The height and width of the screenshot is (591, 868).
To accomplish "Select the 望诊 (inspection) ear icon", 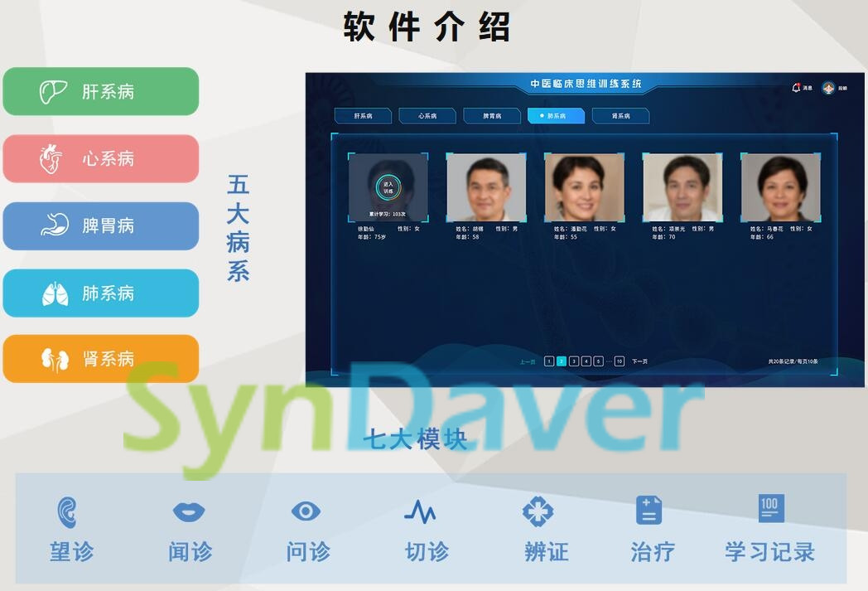I will click(72, 512).
